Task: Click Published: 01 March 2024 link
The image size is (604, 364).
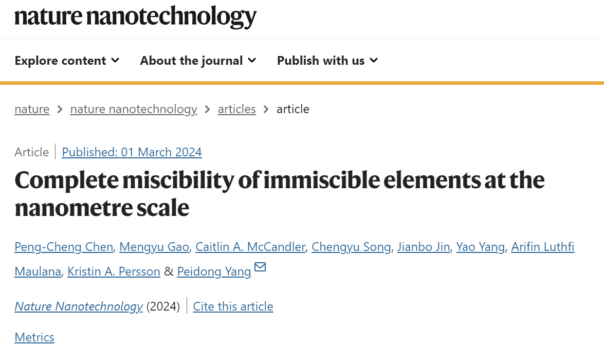Action: [x=132, y=152]
